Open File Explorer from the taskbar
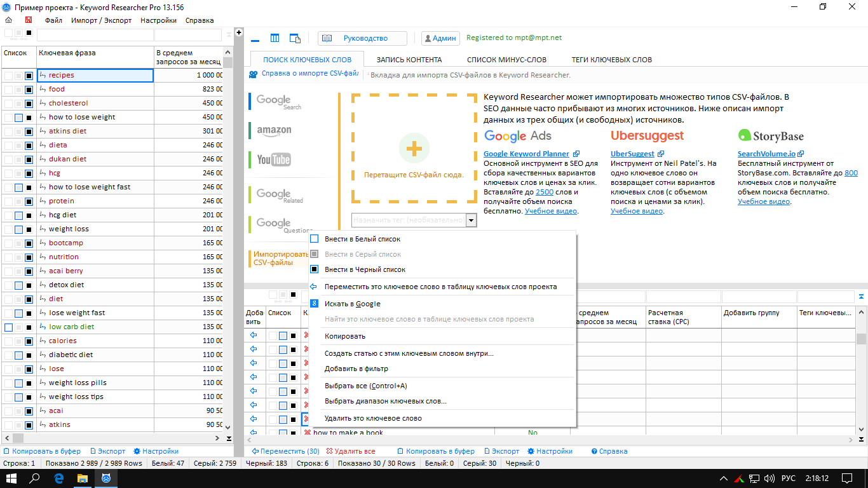 [x=83, y=478]
